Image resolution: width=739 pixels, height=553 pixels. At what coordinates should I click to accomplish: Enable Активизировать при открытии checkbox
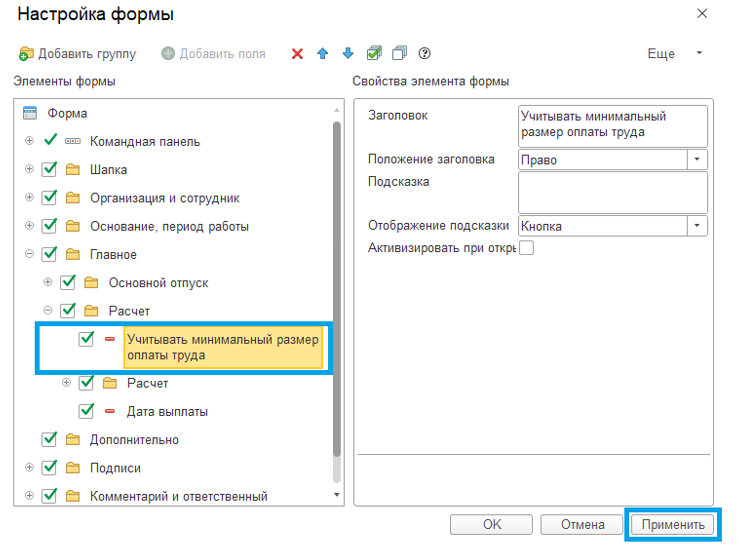point(526,248)
